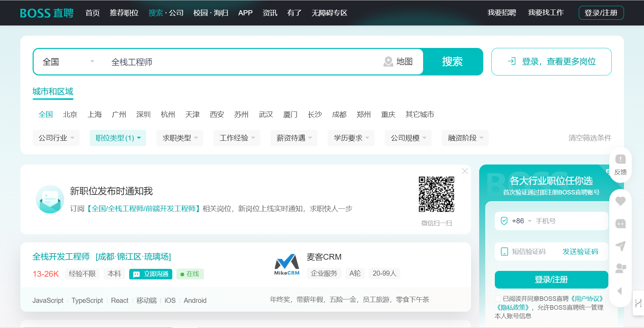The height and width of the screenshot is (328, 644).
Task: Expand the 职位类型(1) filter
Action: 118,138
